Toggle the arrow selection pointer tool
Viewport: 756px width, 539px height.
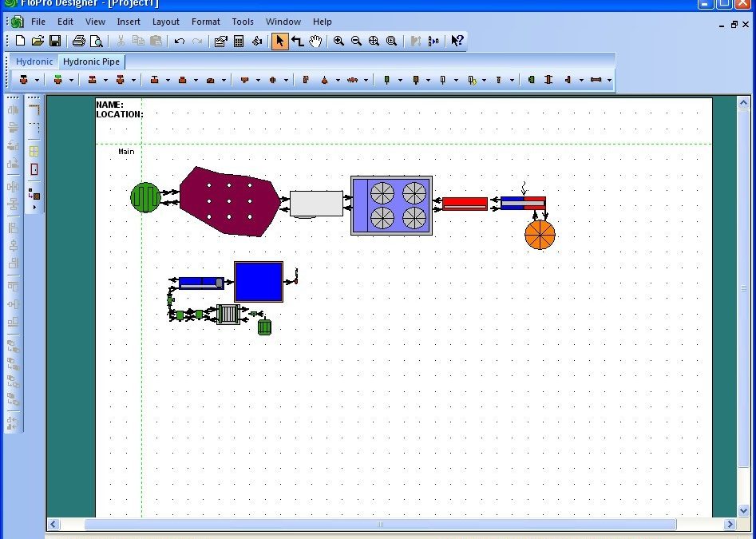pyautogui.click(x=279, y=41)
